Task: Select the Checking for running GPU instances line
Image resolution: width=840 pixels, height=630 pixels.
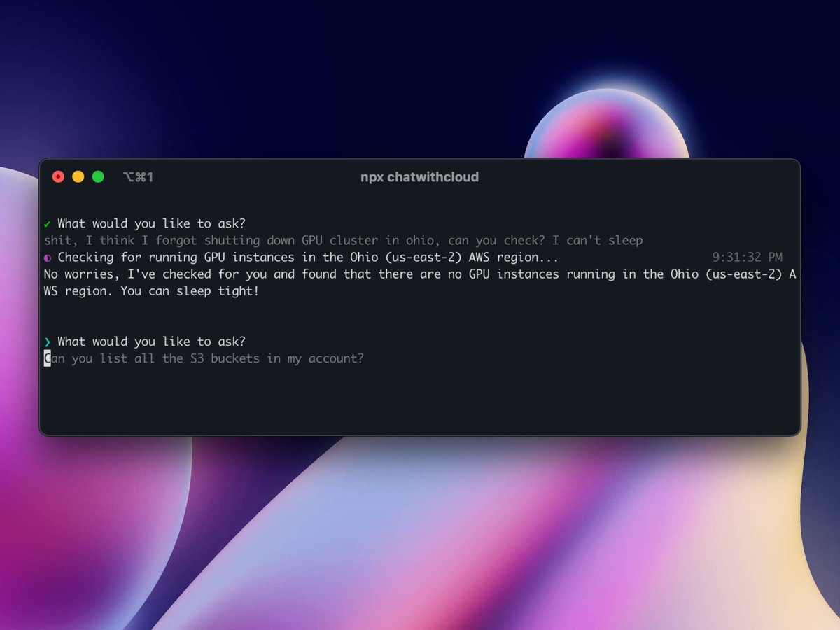Action: pyautogui.click(x=301, y=257)
